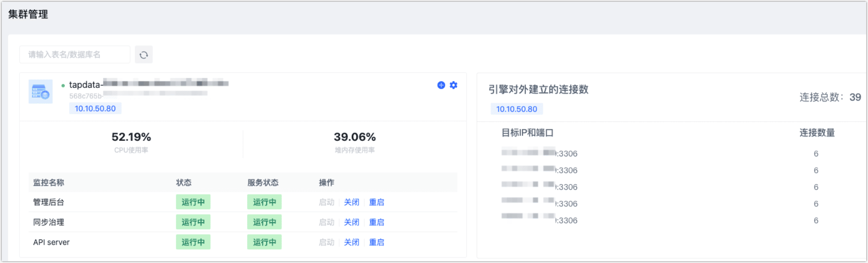Click 关闭 for API server
Screen dimensions: 868x263
(351, 242)
